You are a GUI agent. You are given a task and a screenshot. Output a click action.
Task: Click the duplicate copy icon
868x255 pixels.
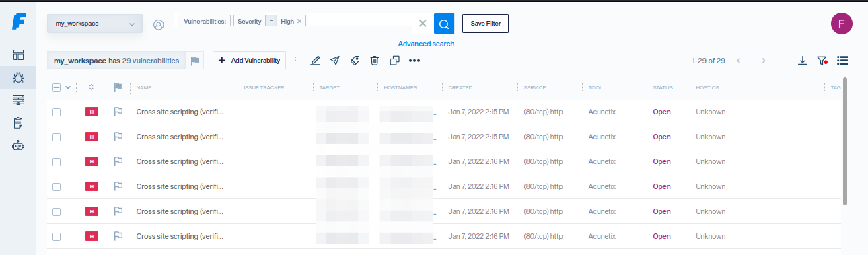394,61
